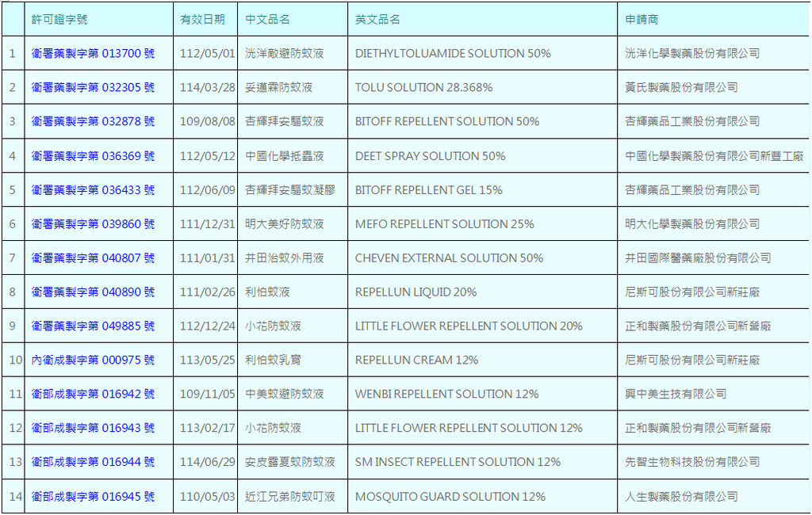Click product name 中美蚊避防蚊液

pyautogui.click(x=285, y=394)
